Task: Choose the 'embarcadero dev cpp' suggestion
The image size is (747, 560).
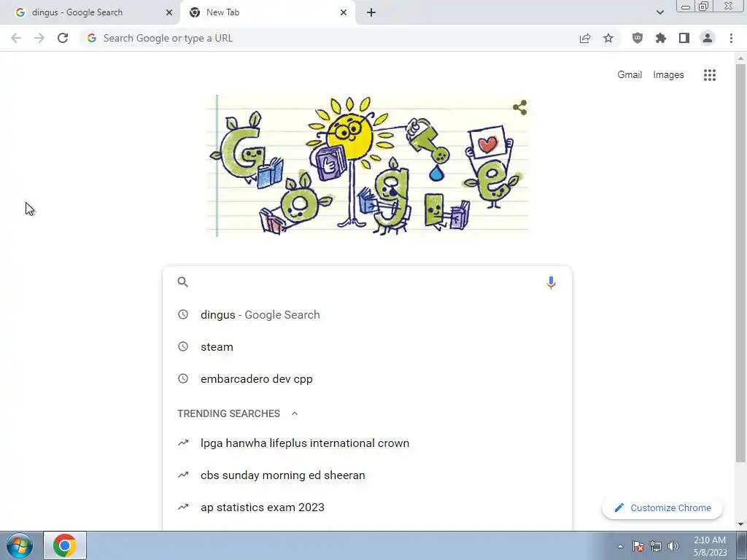Action: pyautogui.click(x=367, y=378)
